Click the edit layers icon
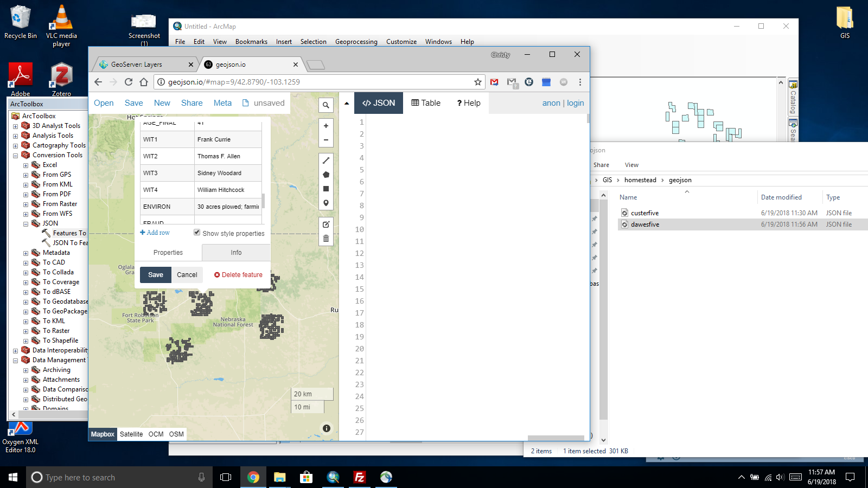The height and width of the screenshot is (488, 868). pos(326,224)
